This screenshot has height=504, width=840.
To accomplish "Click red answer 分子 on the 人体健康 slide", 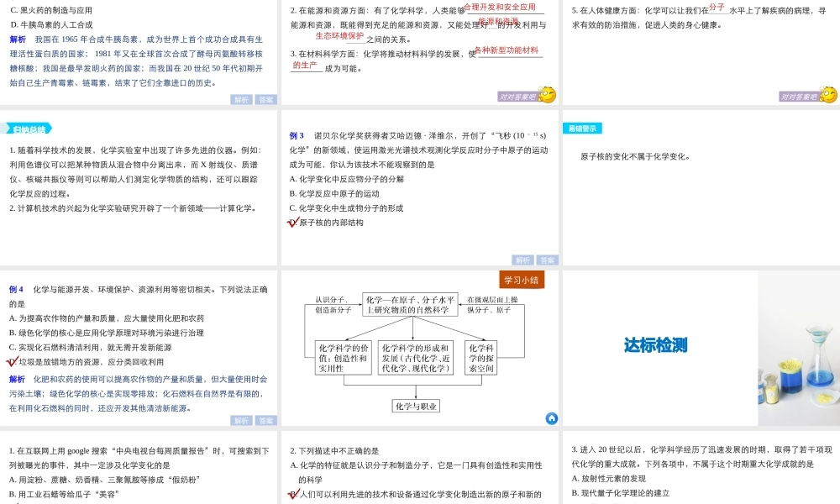I will point(717,7).
